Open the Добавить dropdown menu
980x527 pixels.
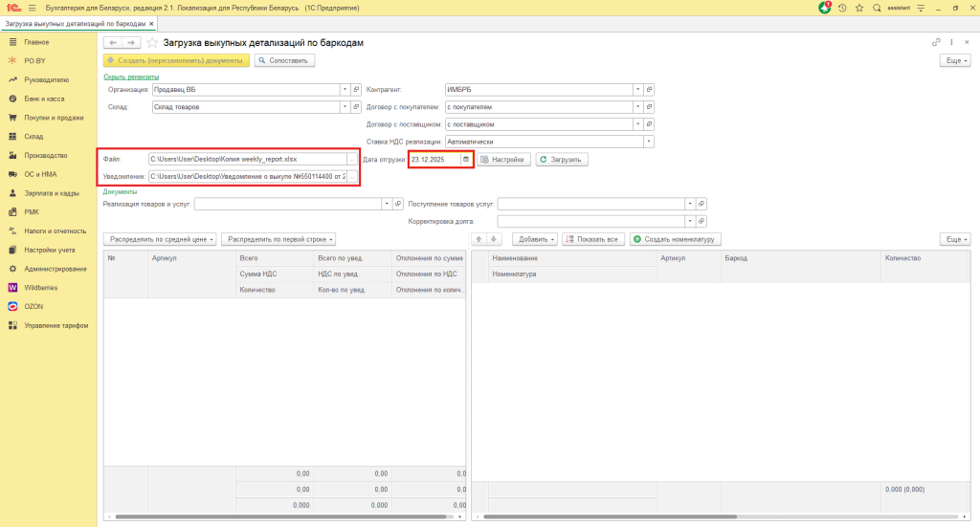(535, 238)
